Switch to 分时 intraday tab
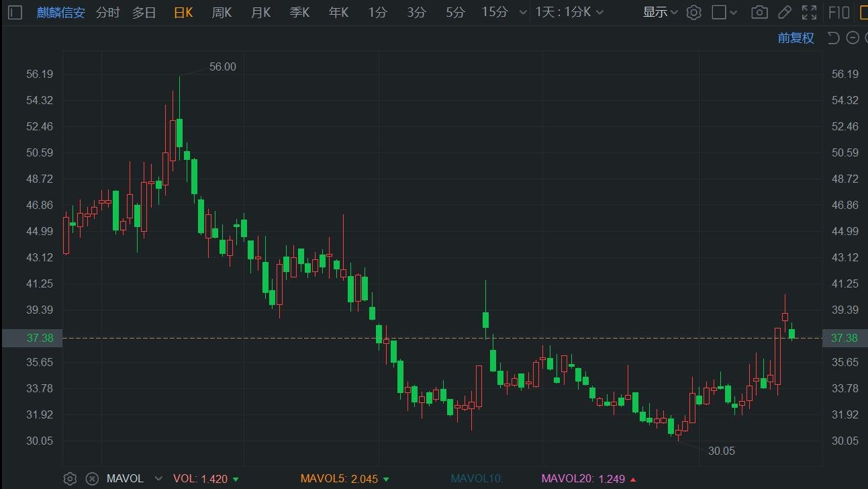This screenshot has height=489, width=868. click(107, 12)
